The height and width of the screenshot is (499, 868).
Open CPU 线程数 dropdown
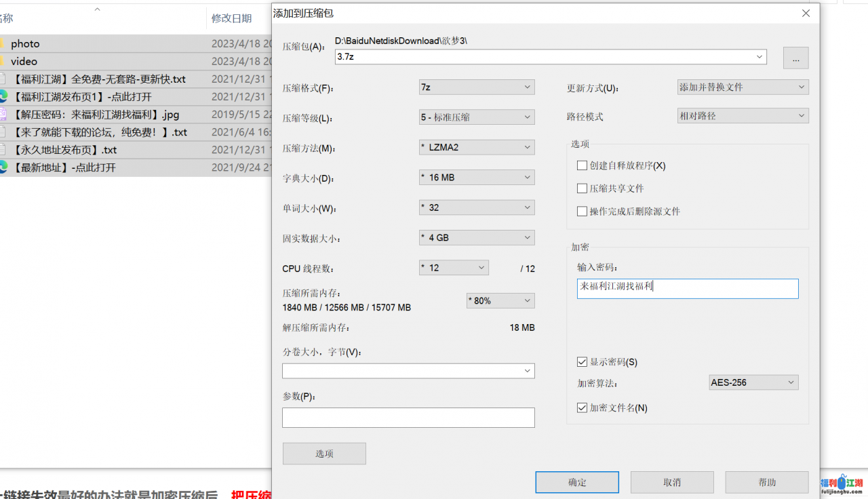pyautogui.click(x=454, y=268)
